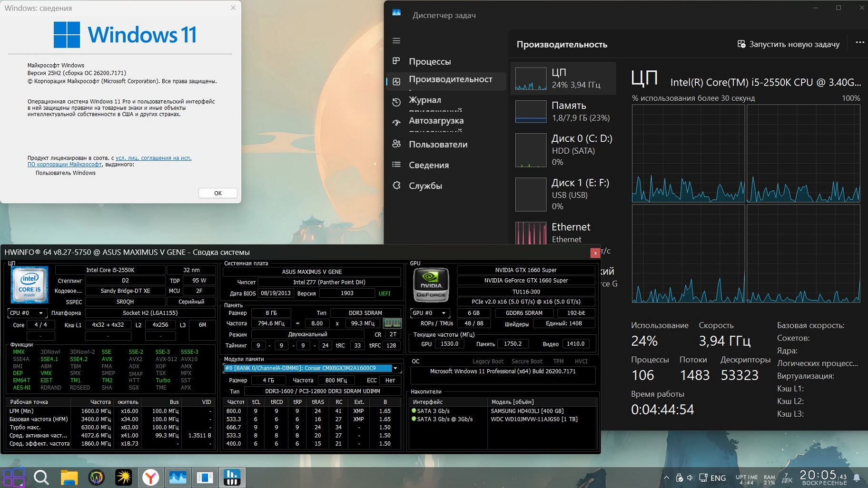Click Запустить новую задачу in Task Manager
Image resolution: width=868 pixels, height=488 pixels.
tap(789, 44)
